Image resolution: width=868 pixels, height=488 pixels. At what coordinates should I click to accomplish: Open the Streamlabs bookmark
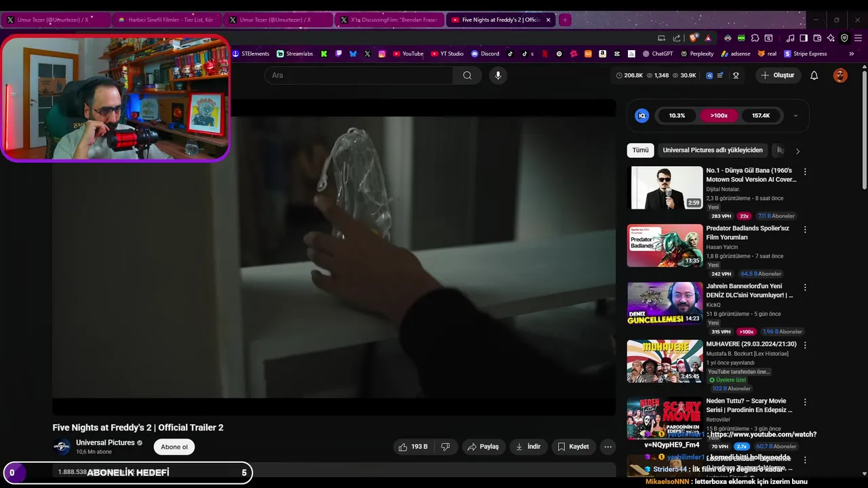tap(294, 54)
